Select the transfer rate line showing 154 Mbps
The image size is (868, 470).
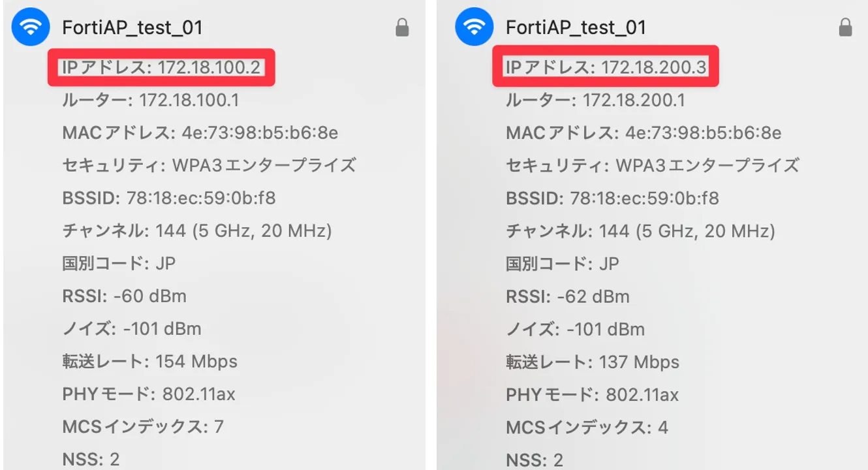(x=149, y=362)
